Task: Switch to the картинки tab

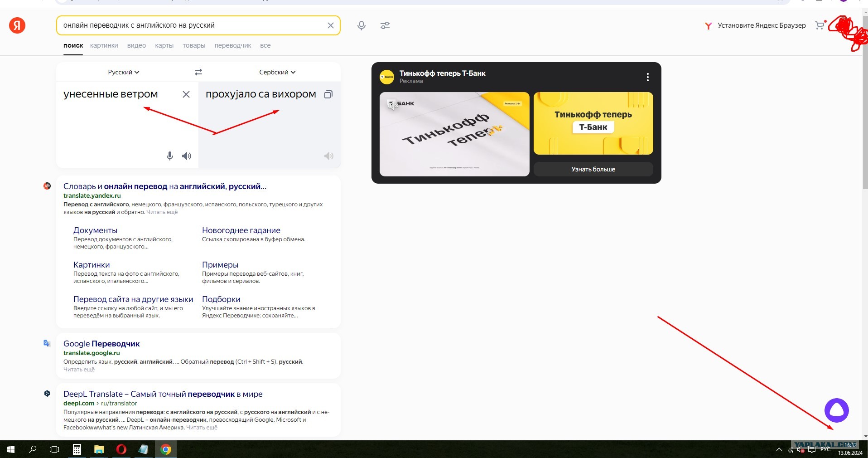Action: pyautogui.click(x=104, y=45)
